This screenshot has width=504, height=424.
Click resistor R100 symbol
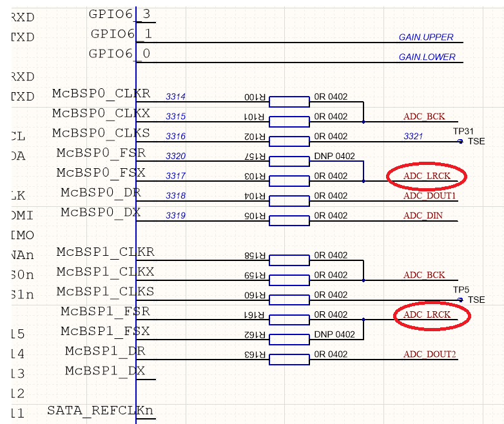[289, 102]
